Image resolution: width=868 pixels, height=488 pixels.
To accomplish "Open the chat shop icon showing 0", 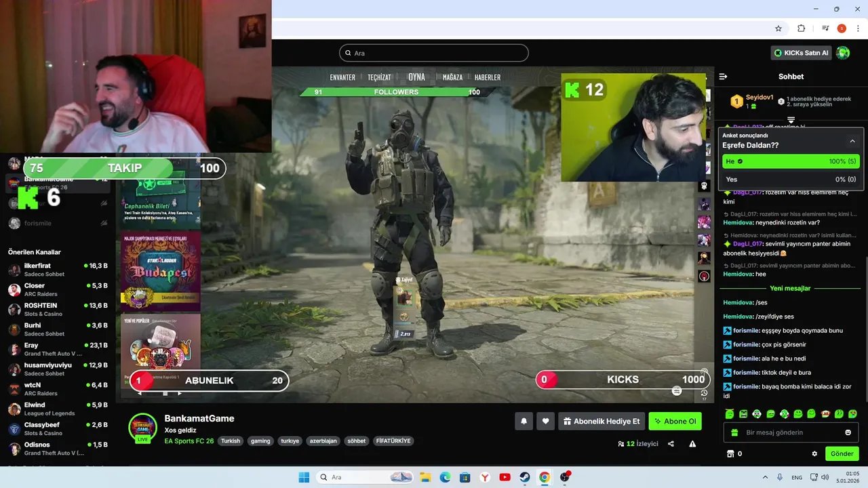I will [734, 453].
